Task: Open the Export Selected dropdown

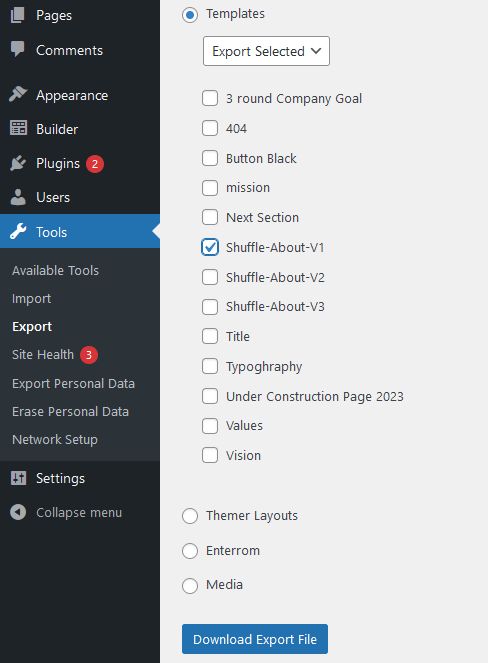Action: [x=266, y=51]
